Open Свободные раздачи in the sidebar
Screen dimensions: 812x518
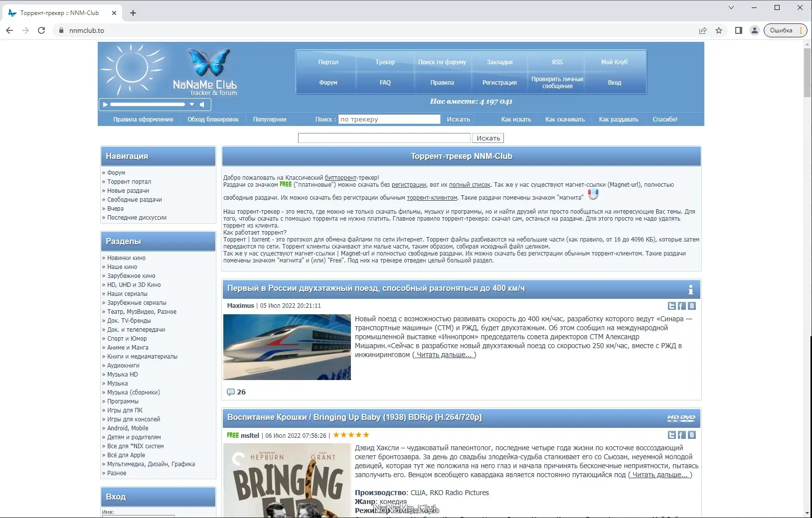pyautogui.click(x=135, y=200)
